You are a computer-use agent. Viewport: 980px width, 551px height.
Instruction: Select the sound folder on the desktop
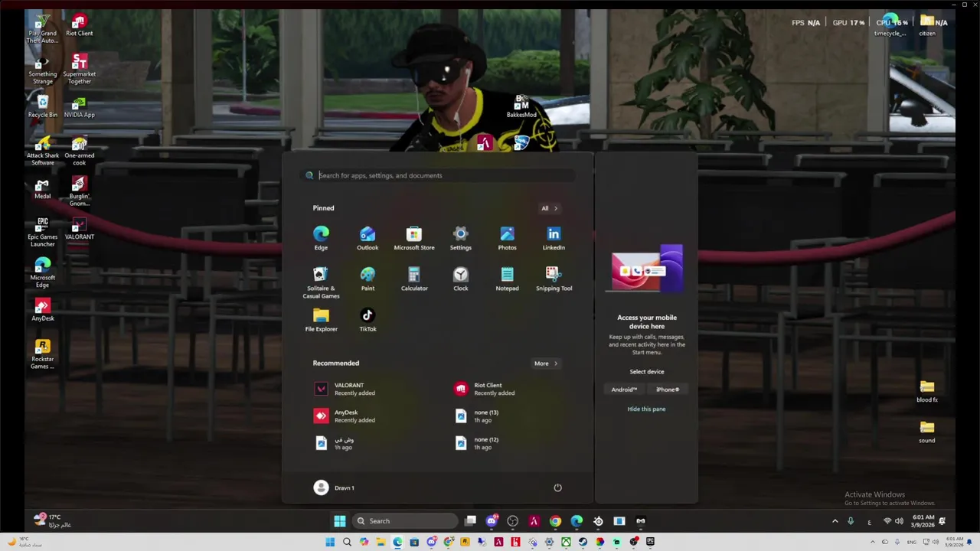click(x=927, y=432)
